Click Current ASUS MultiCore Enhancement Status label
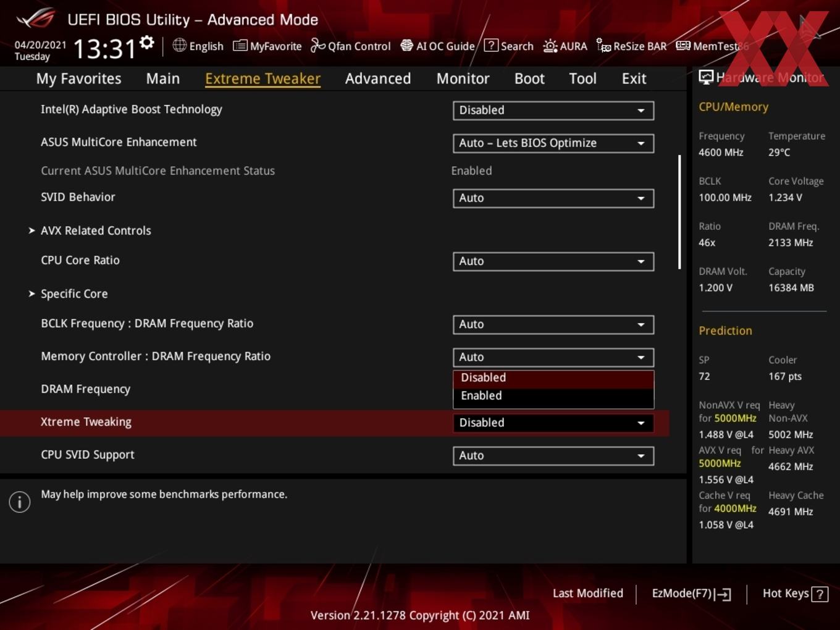The image size is (840, 630). (157, 170)
